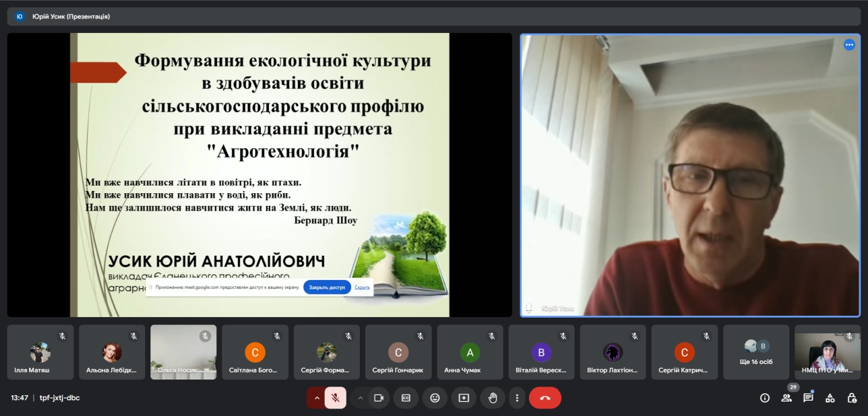The image size is (868, 416).
Task: Open the three-dot more options menu
Action: (x=517, y=398)
